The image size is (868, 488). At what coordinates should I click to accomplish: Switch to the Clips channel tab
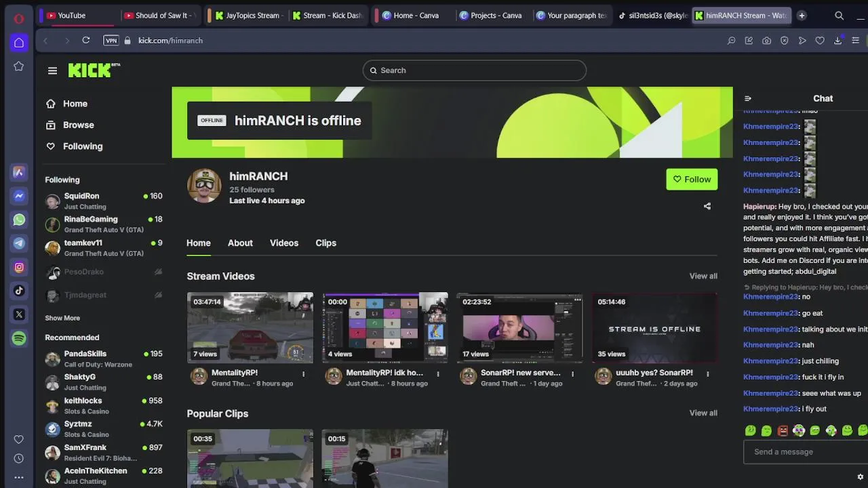pyautogui.click(x=325, y=243)
